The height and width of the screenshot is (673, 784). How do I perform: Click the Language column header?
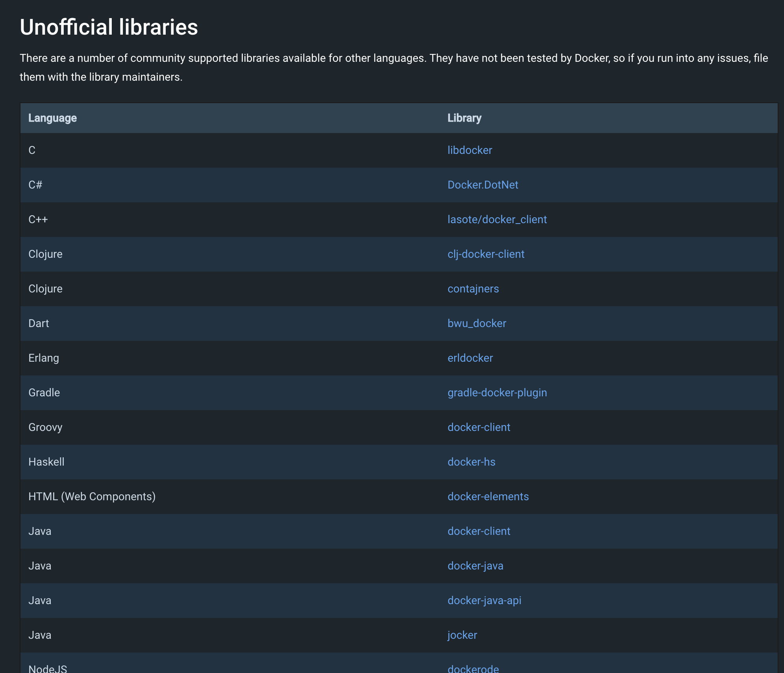point(52,118)
